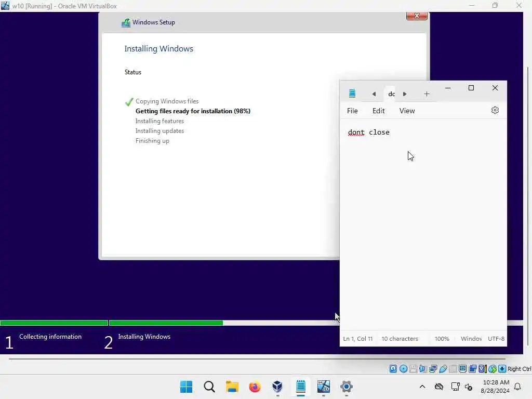Click the line ending indicator in Notepad
532x399 pixels.
point(471,339)
